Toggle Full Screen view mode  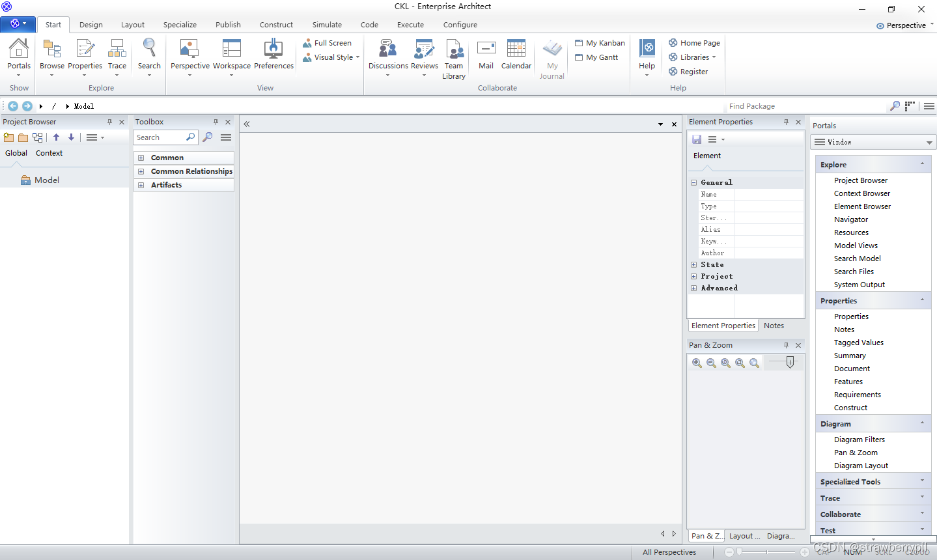point(328,42)
